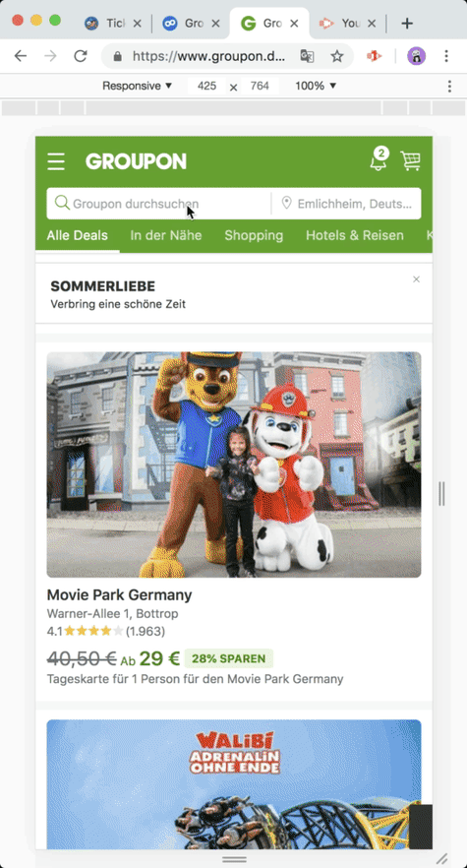This screenshot has width=467, height=868.
Task: Select the Shopping tab
Action: pos(254,235)
